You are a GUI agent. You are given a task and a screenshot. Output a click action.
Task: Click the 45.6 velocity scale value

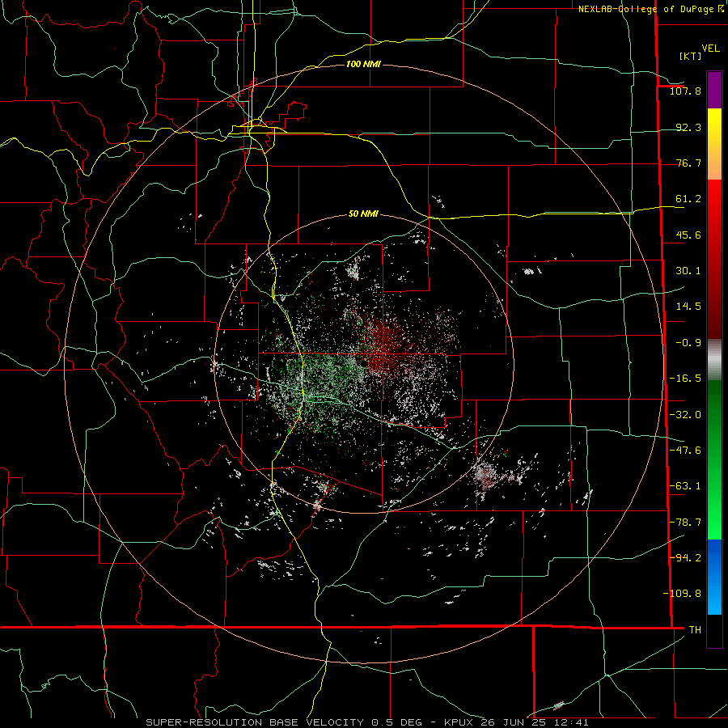[x=688, y=235]
